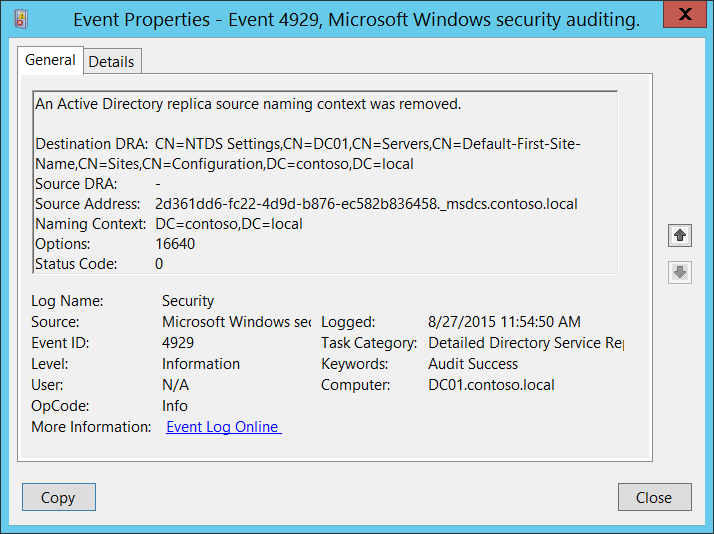Select the General tab
Image resolution: width=714 pixels, height=534 pixels.
[50, 60]
